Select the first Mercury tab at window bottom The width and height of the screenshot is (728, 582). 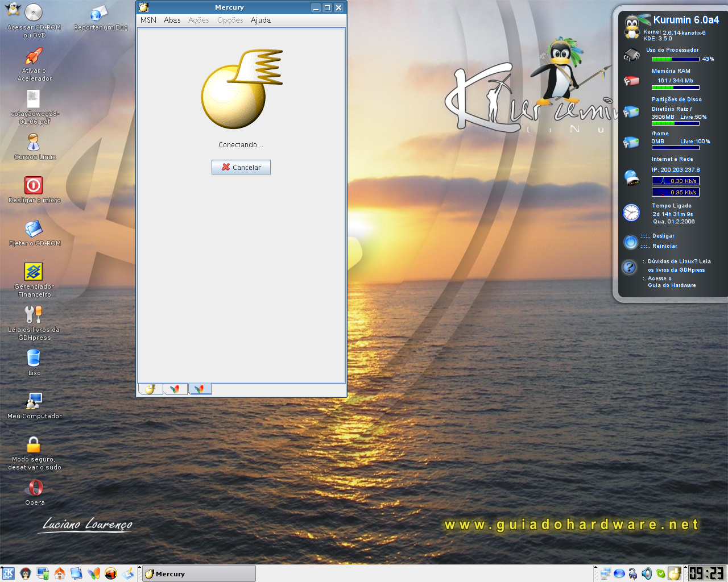pos(150,389)
